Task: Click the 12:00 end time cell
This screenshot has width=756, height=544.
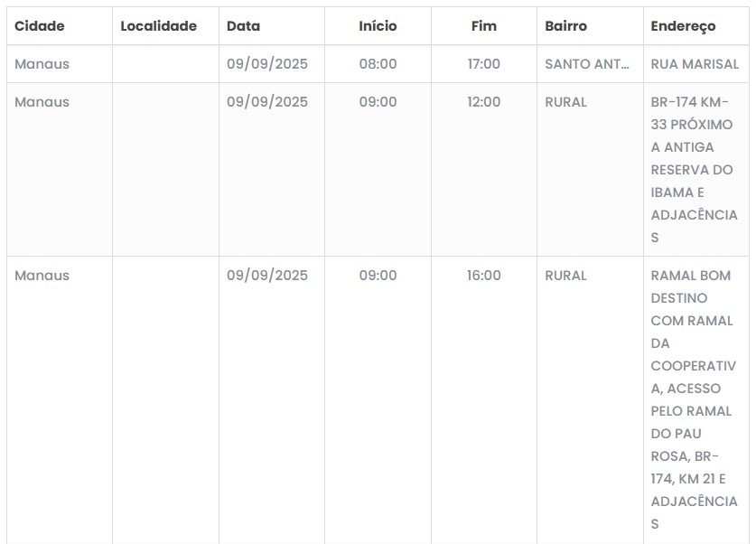Action: [483, 102]
